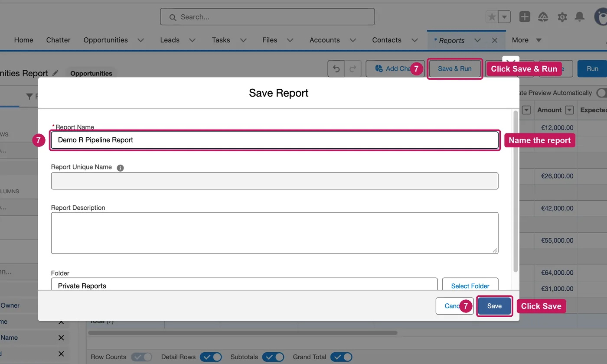
Task: Toggle the Subtotals switch
Action: [x=273, y=357]
